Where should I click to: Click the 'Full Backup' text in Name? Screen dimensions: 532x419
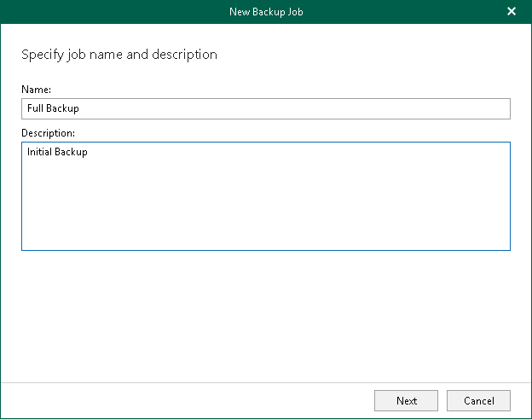pos(53,108)
